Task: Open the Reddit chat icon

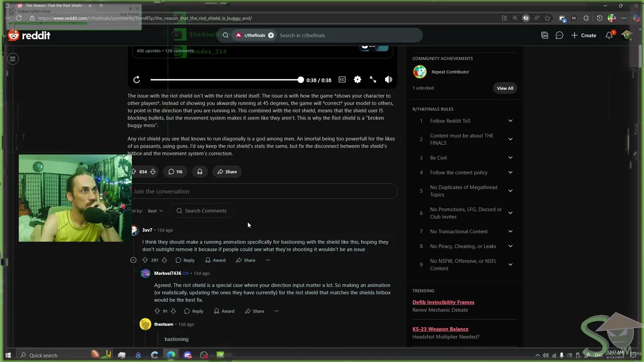Action: (x=559, y=35)
